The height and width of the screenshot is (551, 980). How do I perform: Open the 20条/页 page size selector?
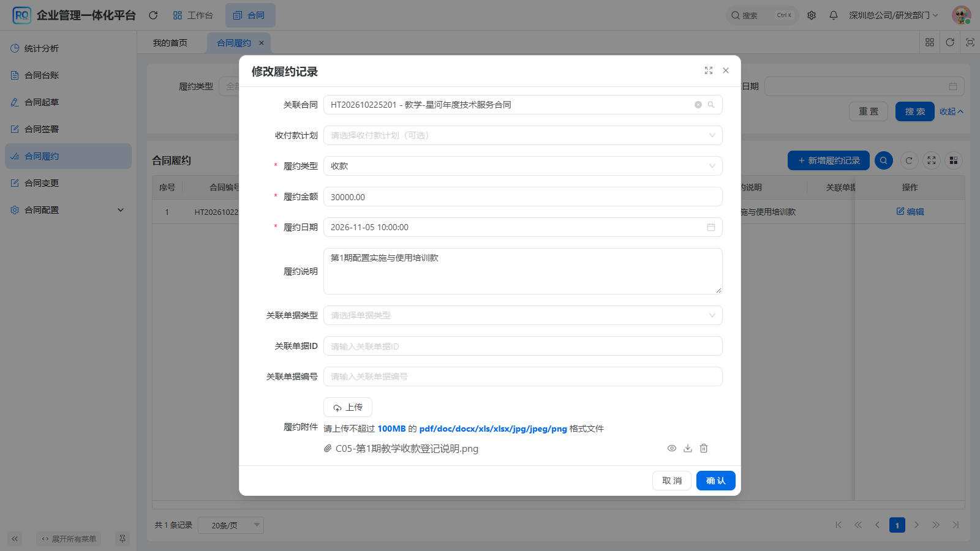(x=231, y=525)
